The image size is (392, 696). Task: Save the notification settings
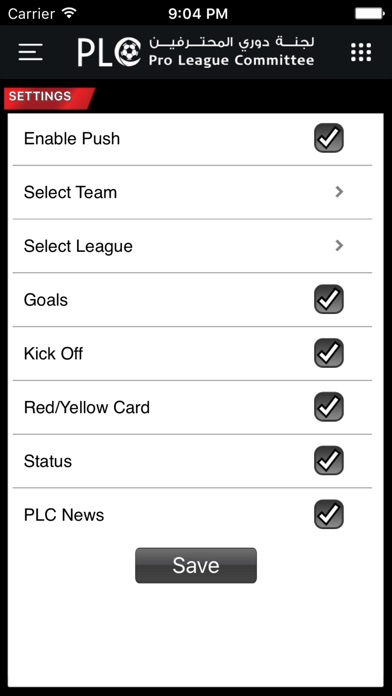click(x=196, y=565)
